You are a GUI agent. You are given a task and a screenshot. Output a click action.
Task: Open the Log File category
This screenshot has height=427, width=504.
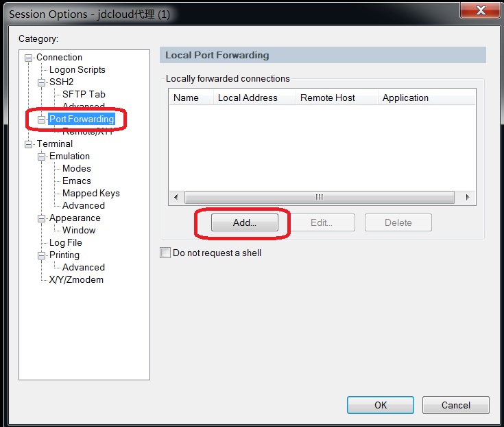tap(66, 242)
